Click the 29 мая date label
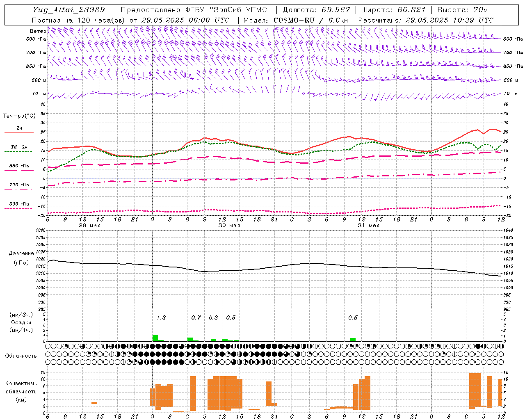The image size is (525, 420). pos(89,226)
